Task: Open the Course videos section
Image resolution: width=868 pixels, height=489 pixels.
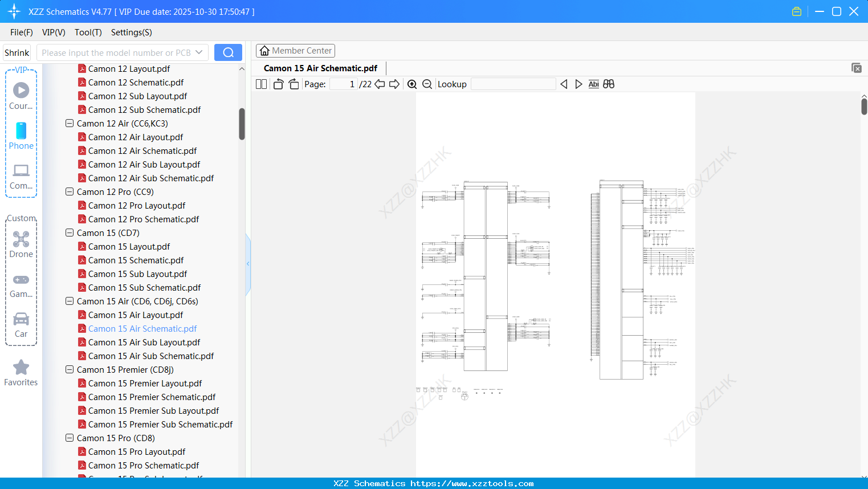Action: (x=21, y=94)
